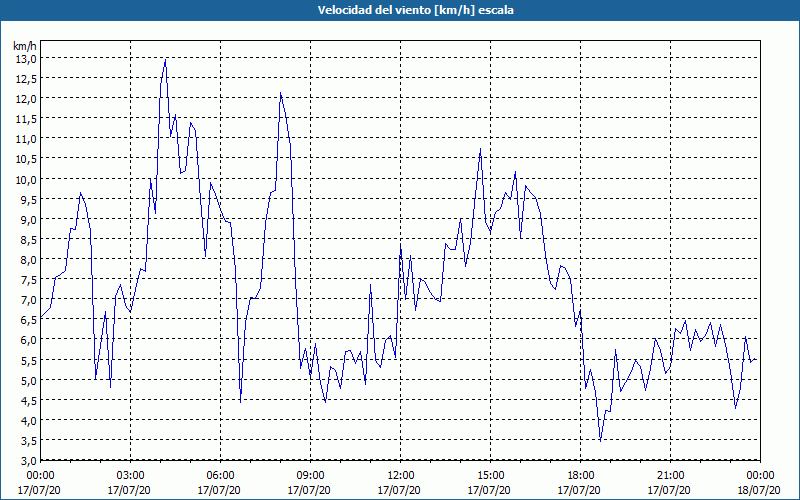Click the '7,5' y-axis label
Screen dimensions: 800x500
pyautogui.click(x=28, y=280)
